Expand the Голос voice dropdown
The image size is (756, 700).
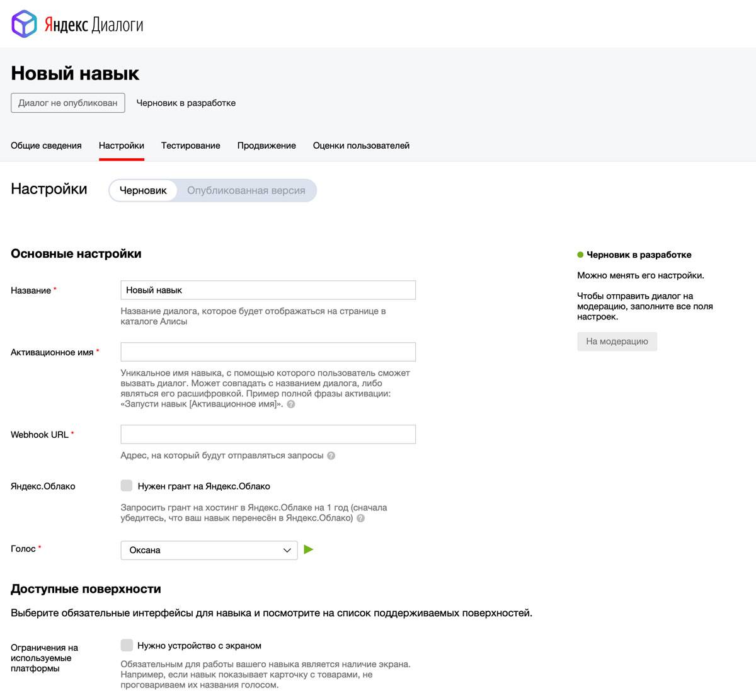coord(209,550)
